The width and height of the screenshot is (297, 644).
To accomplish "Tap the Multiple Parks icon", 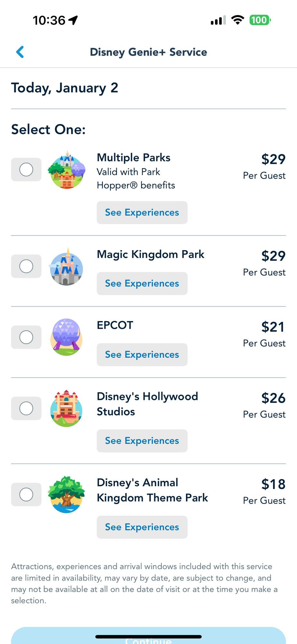I will click(x=67, y=170).
